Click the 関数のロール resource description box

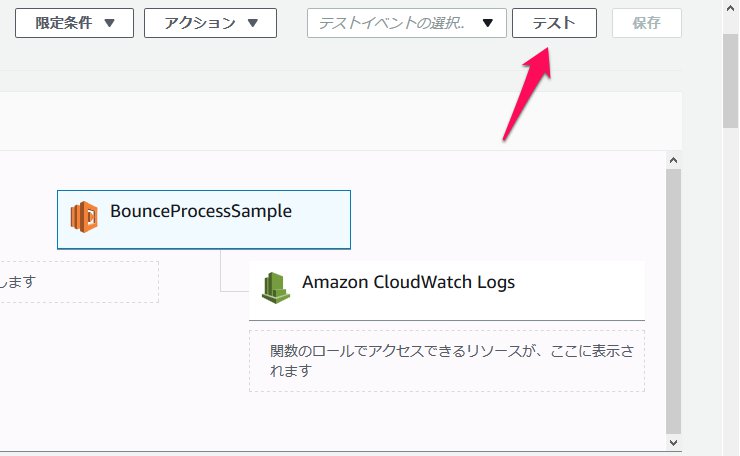(x=447, y=361)
